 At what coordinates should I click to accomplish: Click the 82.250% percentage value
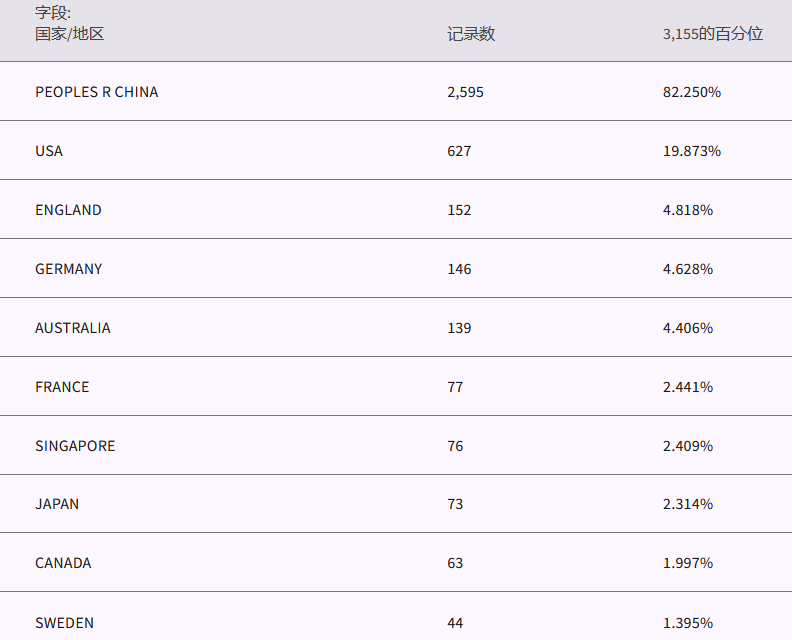691,92
